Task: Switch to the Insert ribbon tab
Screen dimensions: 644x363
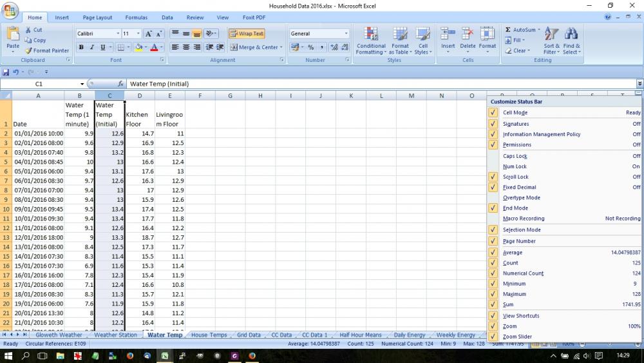Action: click(x=62, y=17)
